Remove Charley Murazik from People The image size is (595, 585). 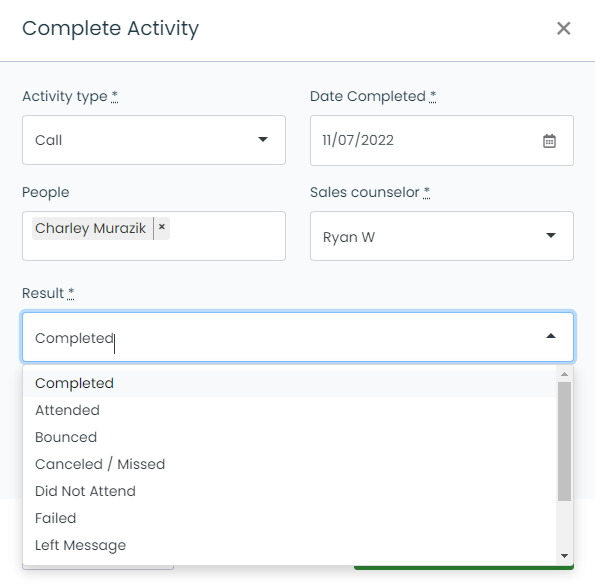point(162,227)
